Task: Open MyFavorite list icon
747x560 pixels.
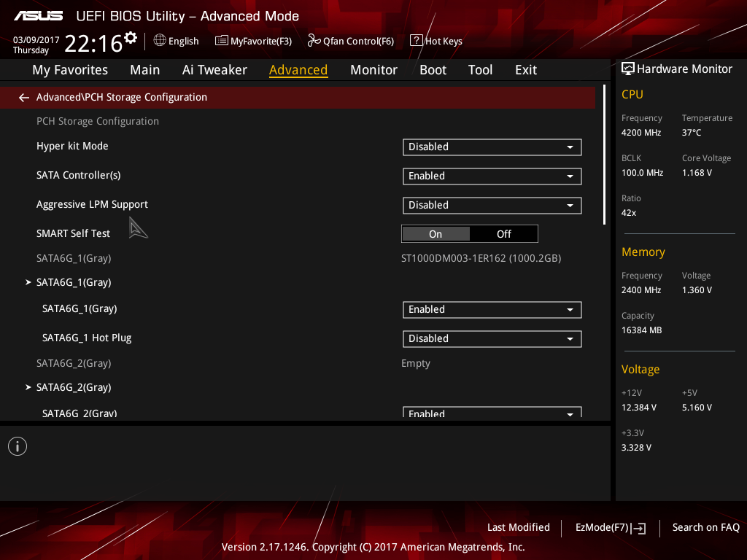Action: click(222, 41)
